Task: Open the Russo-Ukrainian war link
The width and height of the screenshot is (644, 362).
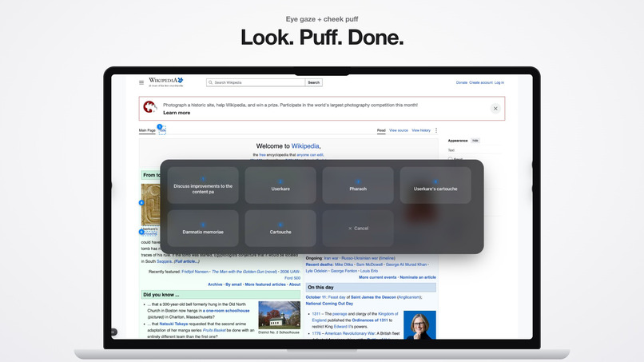Action: [360, 258]
